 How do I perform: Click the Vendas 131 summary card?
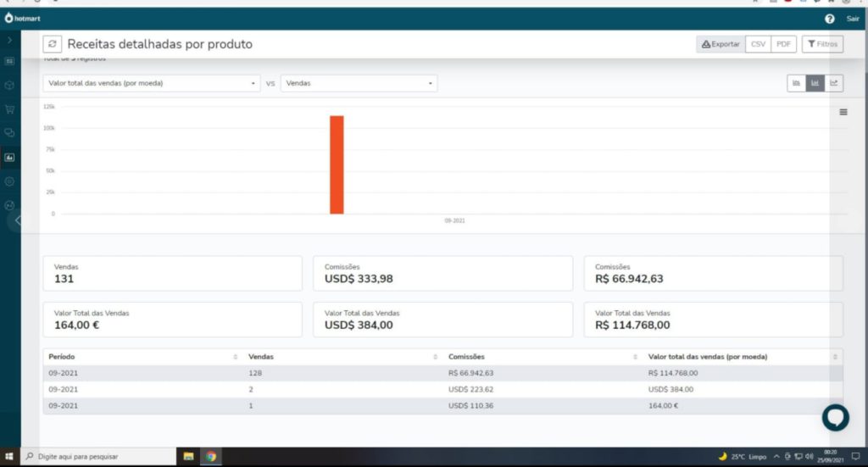[173, 274]
